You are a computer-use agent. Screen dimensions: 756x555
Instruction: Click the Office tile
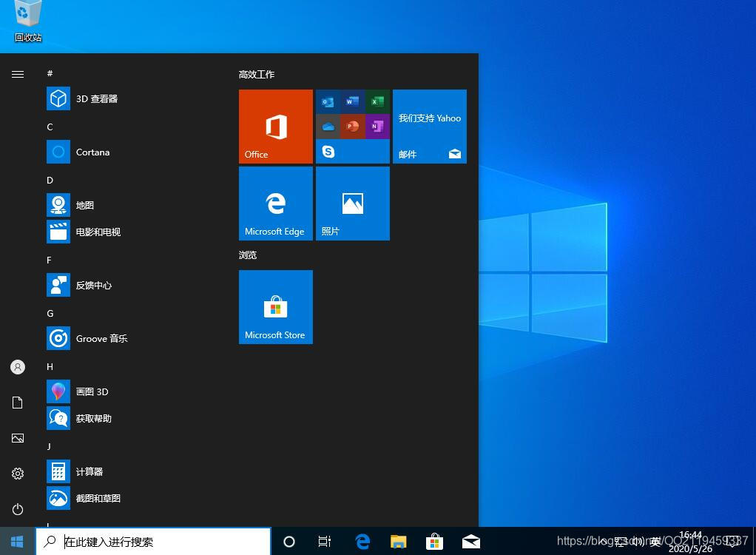click(276, 127)
